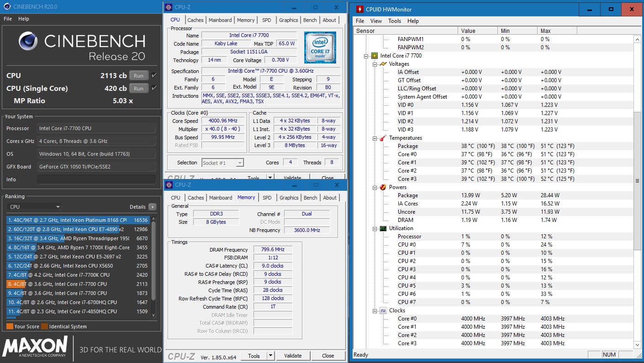The width and height of the screenshot is (644, 363).
Task: Collapse the Clocks node in HWMonitor
Action: tap(375, 311)
